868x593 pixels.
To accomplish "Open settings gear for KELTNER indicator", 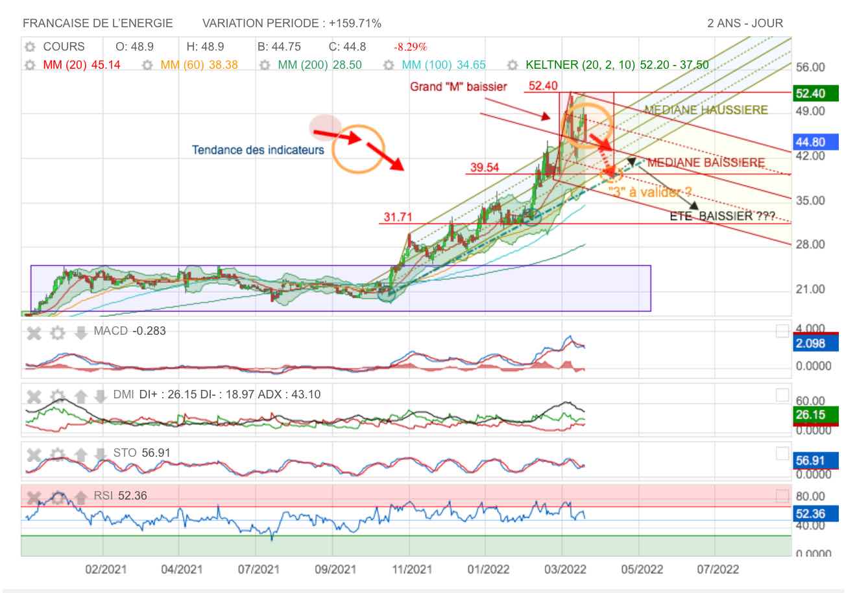I will pos(512,66).
